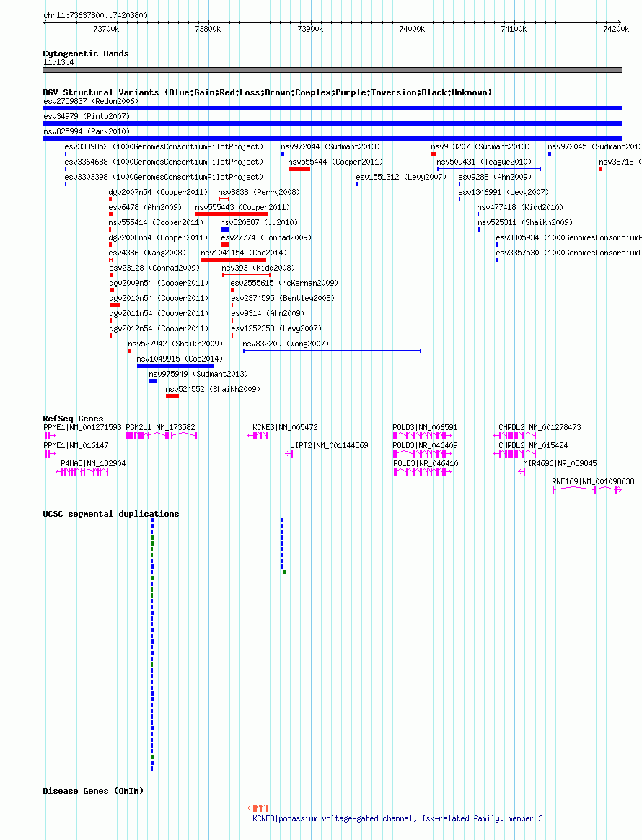This screenshot has width=642, height=840.
Task: Click the esv1252358 (Levy2007) label
Action: pos(276,328)
